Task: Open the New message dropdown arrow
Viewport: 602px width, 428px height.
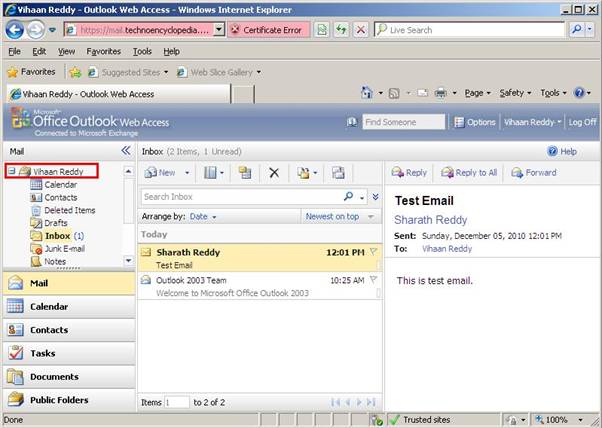Action: pos(187,173)
